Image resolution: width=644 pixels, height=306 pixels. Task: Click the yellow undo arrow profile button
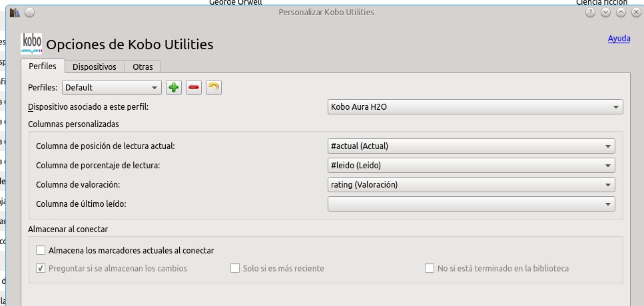click(213, 87)
